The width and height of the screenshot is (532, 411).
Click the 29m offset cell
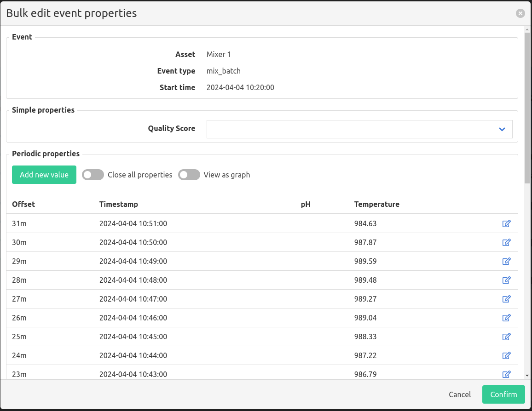[19, 261]
